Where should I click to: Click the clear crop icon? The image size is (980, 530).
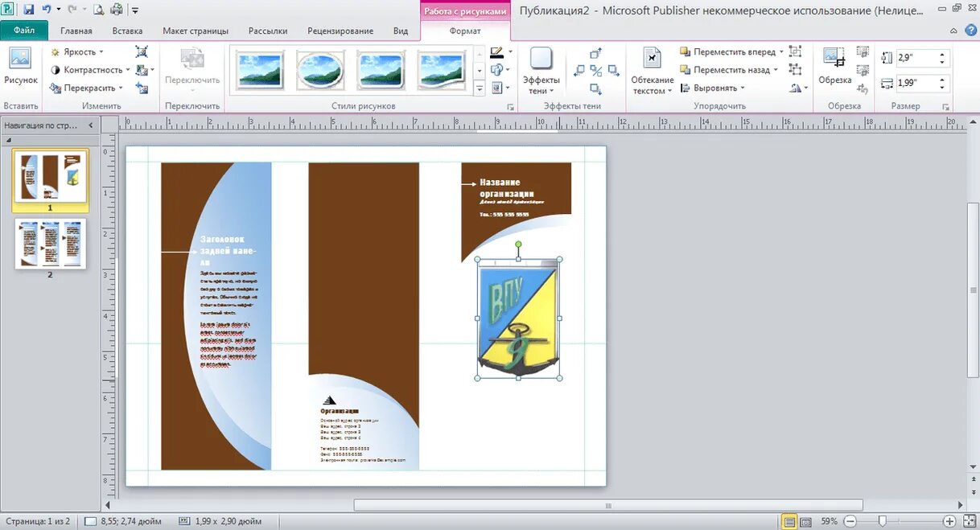(x=863, y=88)
